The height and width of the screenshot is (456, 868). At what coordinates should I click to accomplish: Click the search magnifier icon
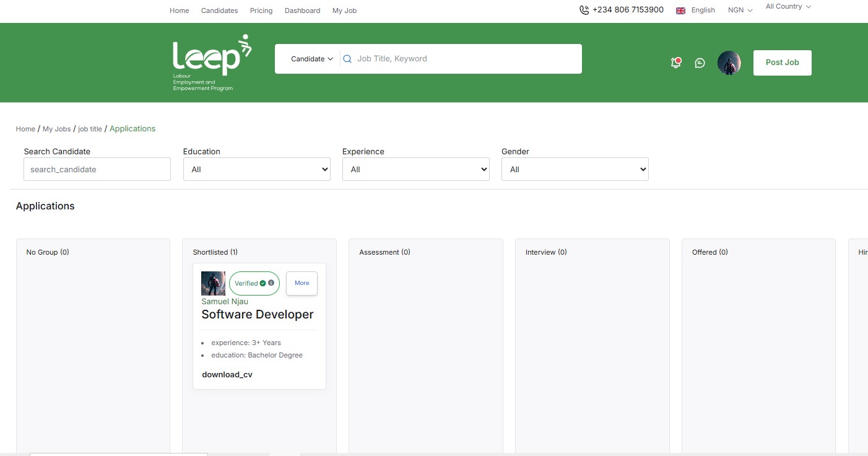click(x=347, y=59)
